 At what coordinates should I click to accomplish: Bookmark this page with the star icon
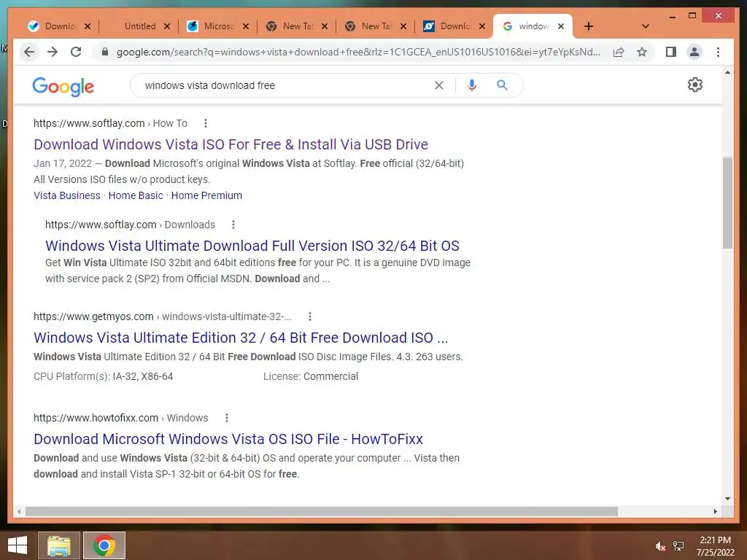click(x=642, y=52)
